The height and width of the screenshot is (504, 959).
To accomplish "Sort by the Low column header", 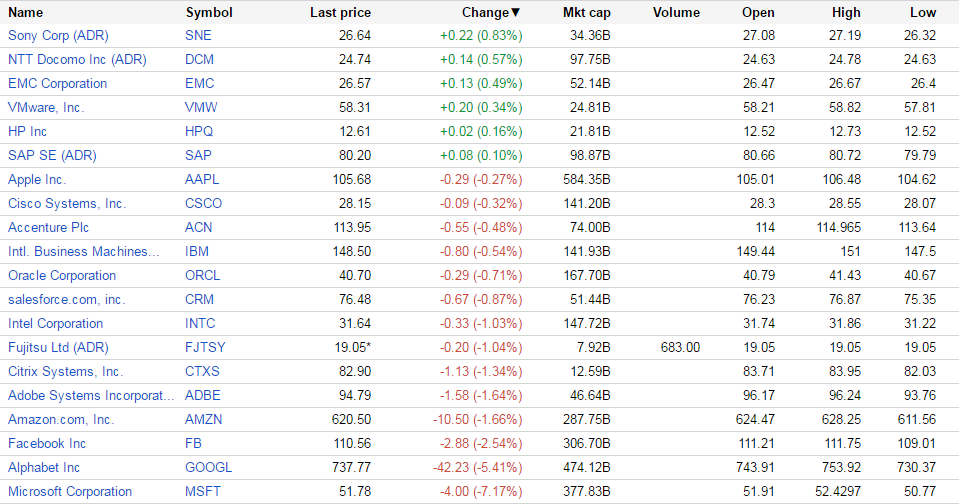I will (924, 13).
